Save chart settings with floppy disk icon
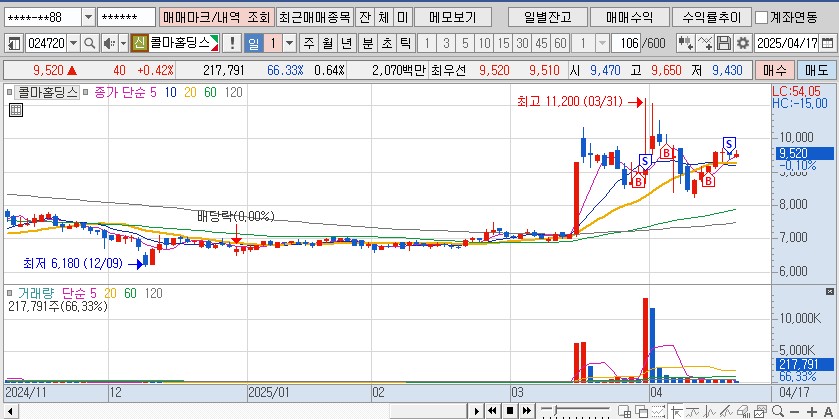 [723, 43]
